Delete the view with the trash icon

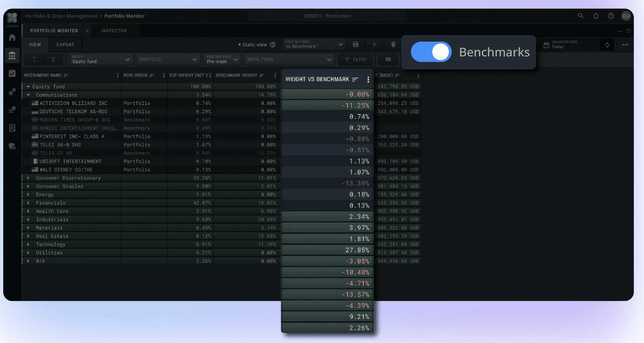(393, 44)
